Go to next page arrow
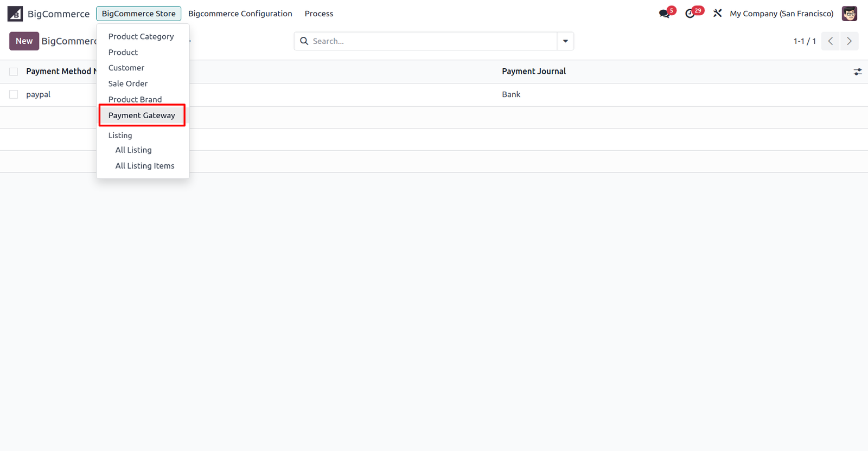The width and height of the screenshot is (868, 451). (x=850, y=41)
